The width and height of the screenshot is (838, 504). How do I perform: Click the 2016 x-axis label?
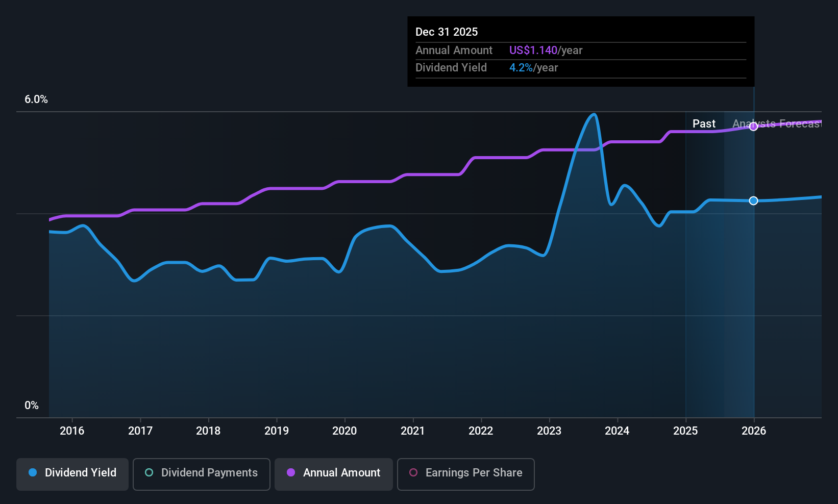72,431
